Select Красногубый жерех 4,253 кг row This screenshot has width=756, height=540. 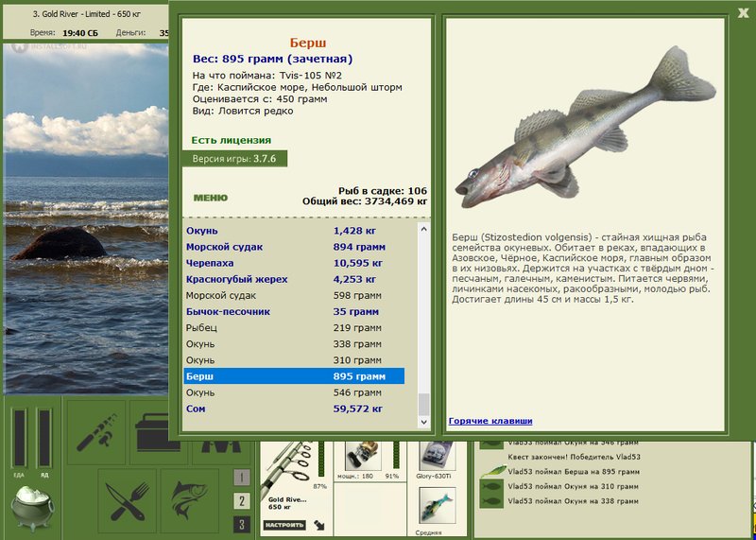(294, 279)
